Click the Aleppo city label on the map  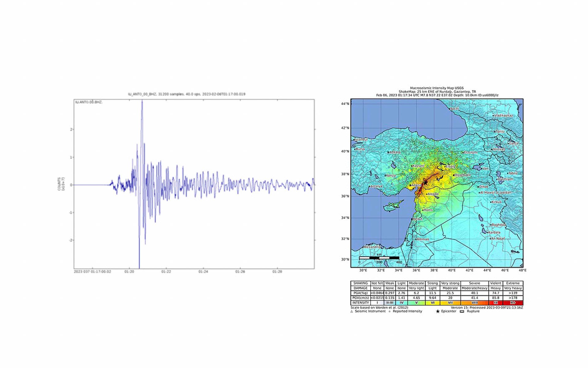[x=433, y=194]
